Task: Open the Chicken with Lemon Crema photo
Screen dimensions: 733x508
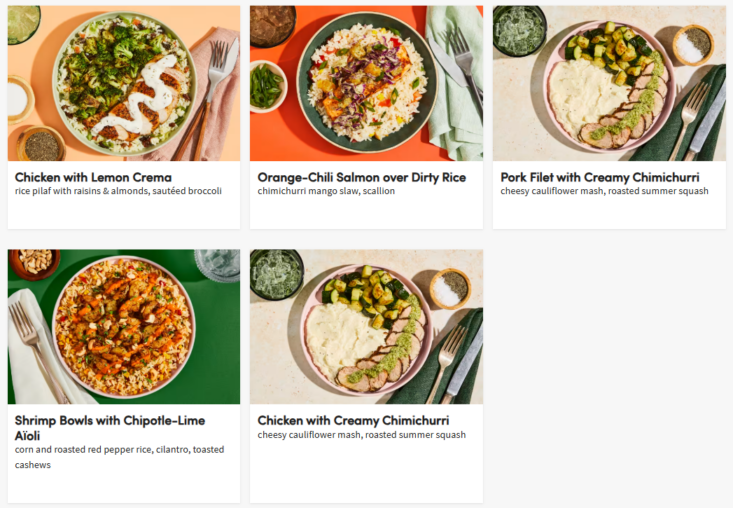Action: tap(124, 83)
